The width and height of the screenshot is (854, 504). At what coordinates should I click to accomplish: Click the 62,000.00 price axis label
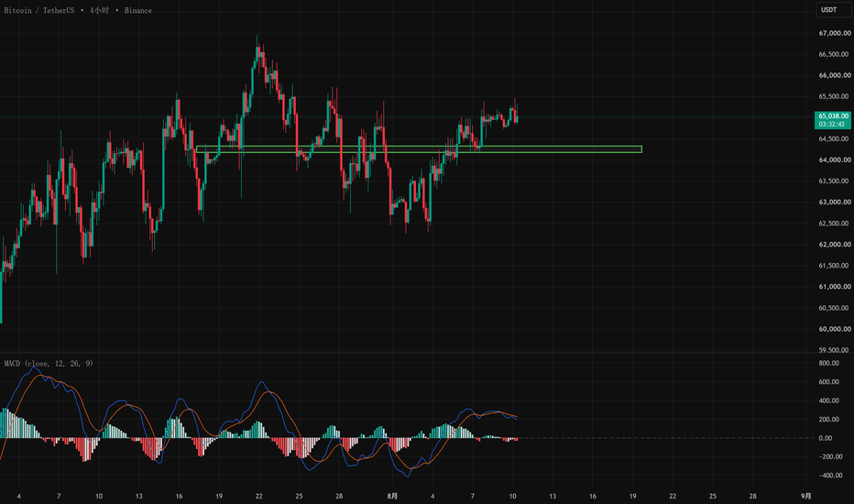[x=834, y=245]
